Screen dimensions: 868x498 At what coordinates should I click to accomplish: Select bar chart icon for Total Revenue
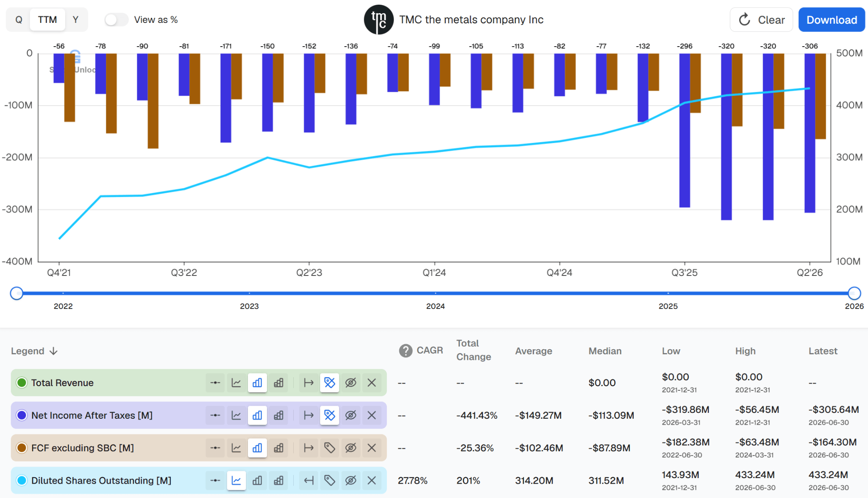click(257, 383)
